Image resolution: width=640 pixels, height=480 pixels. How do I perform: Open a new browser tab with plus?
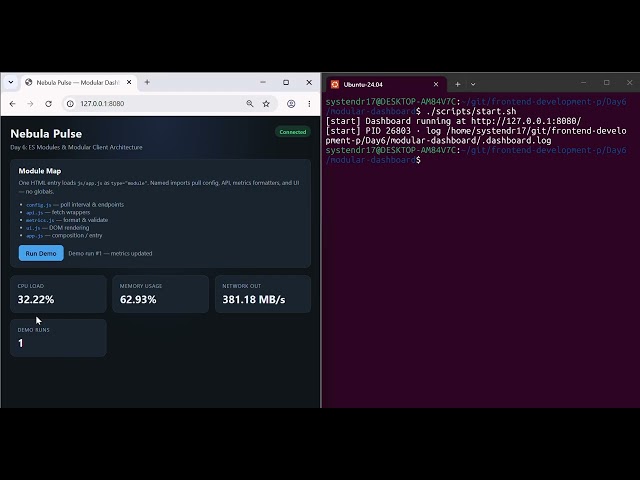coord(147,82)
